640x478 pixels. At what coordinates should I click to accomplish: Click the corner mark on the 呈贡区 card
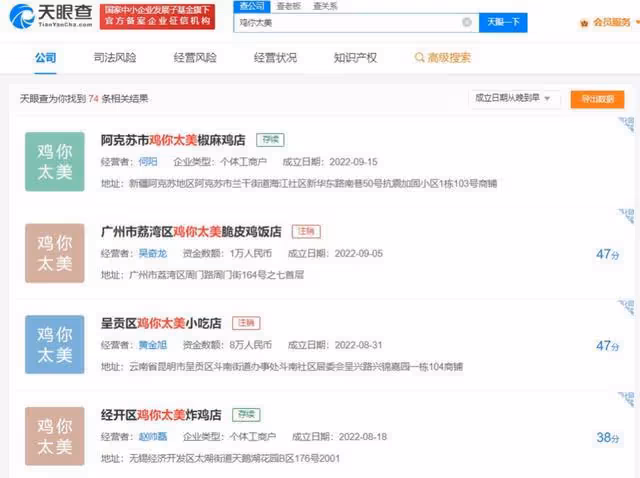pyautogui.click(x=627, y=307)
